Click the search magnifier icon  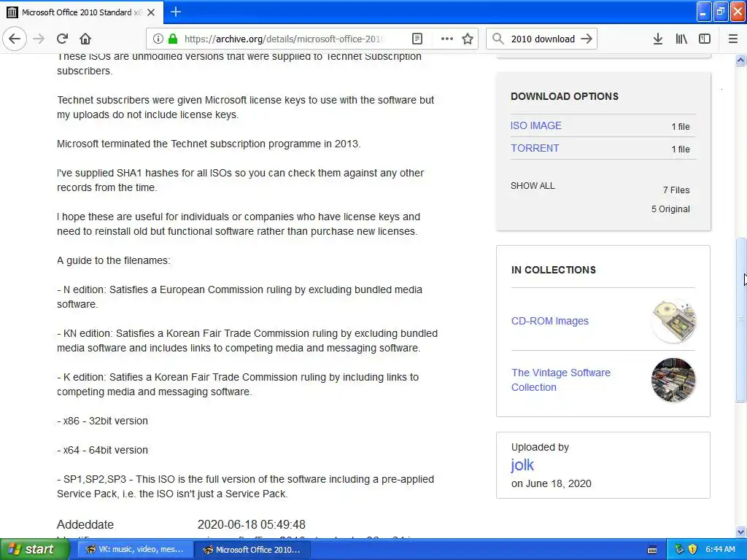[498, 39]
